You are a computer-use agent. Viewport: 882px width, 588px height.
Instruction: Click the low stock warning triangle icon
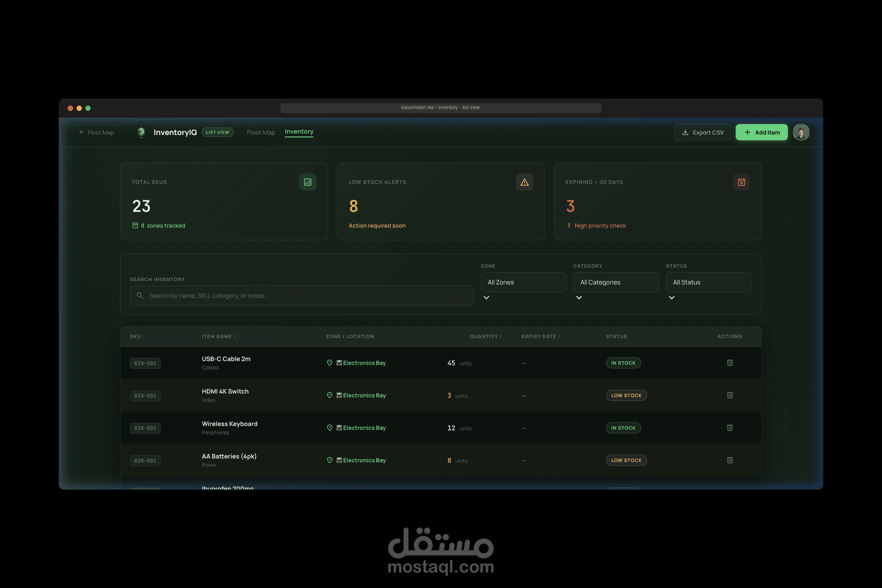(x=524, y=182)
